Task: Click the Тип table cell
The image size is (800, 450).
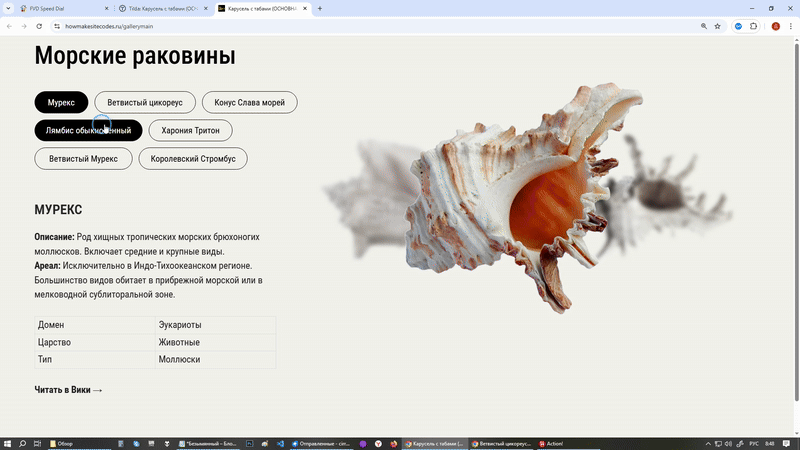Action: pos(95,360)
